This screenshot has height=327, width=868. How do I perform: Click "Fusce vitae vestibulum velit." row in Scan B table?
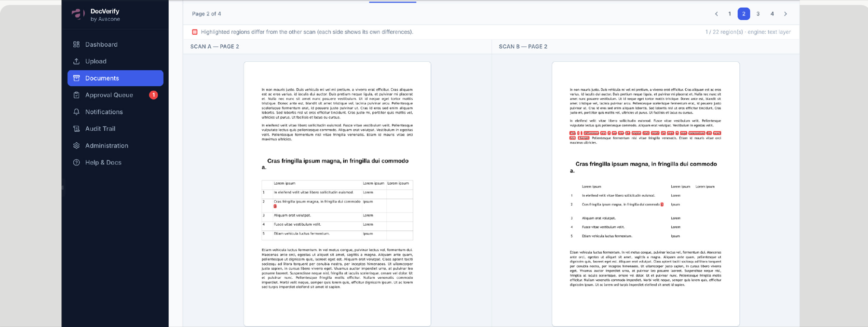pos(645,227)
